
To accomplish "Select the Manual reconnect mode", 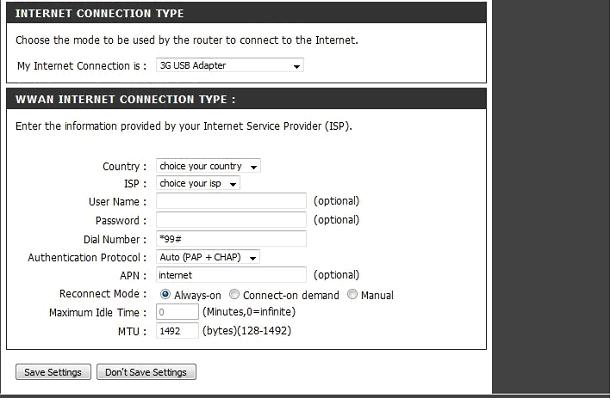I will [351, 295].
